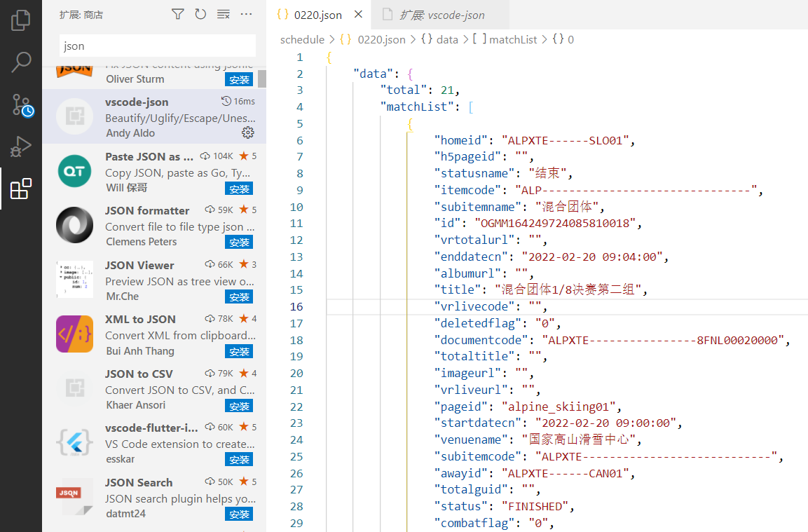
Task: Select the vscode-json extension title
Action: pyautogui.click(x=137, y=102)
